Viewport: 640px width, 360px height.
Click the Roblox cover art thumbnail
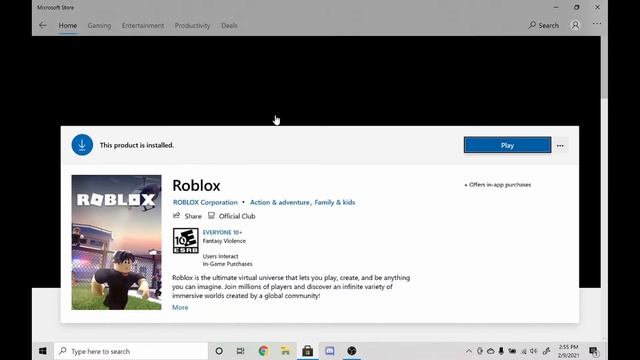point(116,242)
